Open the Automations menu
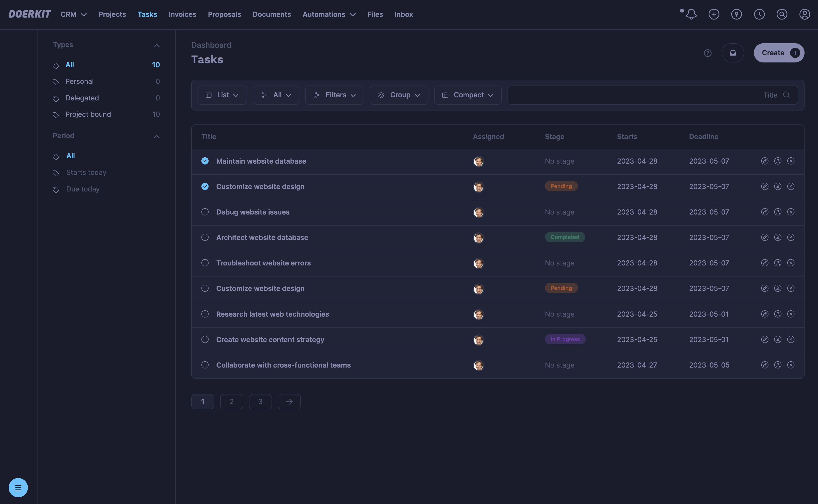The height and width of the screenshot is (504, 818). click(329, 14)
